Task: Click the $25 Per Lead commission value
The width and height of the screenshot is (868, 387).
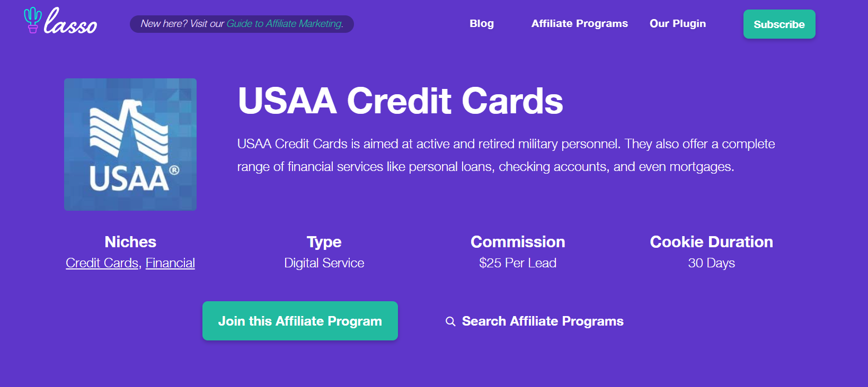Action: (x=517, y=263)
